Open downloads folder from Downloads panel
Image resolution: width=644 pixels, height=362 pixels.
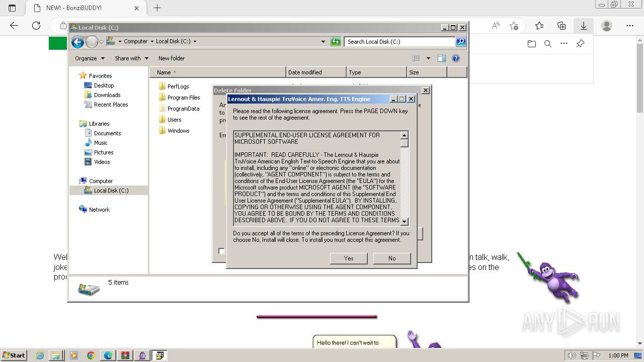532,44
